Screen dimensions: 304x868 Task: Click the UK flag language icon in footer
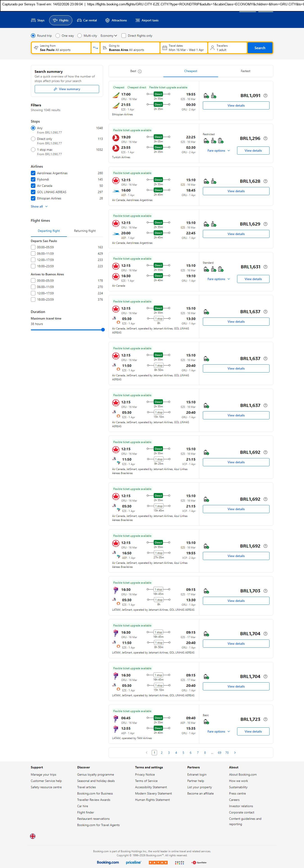point(33,836)
